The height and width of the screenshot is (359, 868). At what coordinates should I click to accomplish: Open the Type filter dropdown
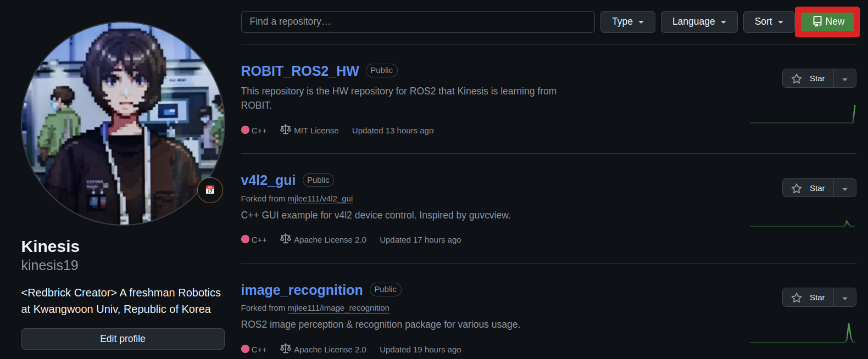tap(628, 22)
